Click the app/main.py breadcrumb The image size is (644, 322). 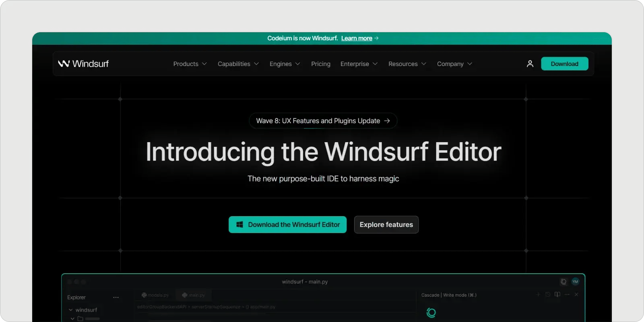coord(260,307)
